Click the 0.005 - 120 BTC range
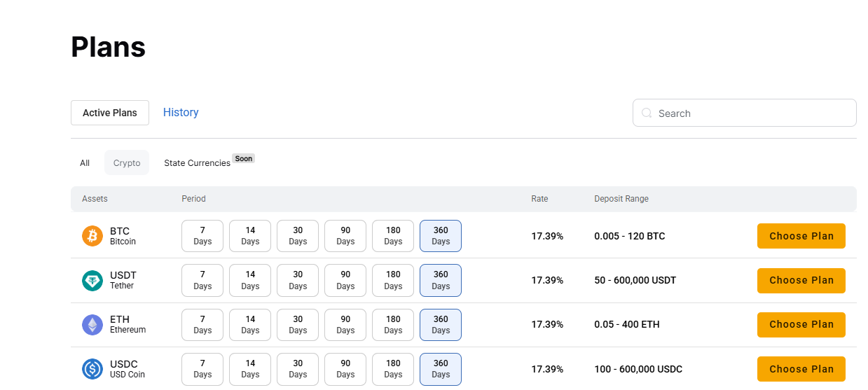868x390 pixels. (630, 236)
